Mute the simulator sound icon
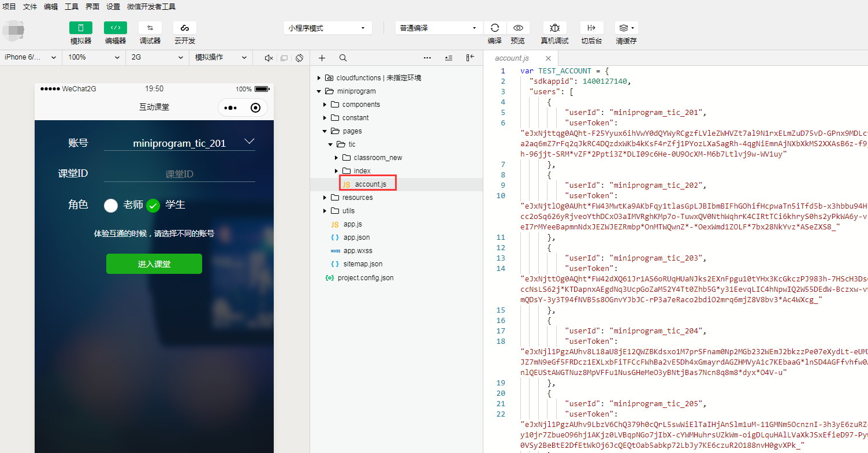This screenshot has width=868, height=453. (x=269, y=58)
